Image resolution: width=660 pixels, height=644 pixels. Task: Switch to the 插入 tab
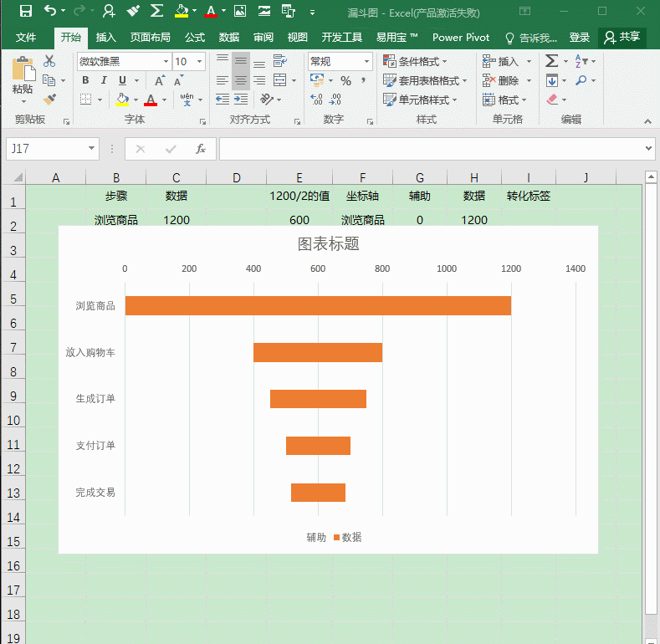pos(105,38)
